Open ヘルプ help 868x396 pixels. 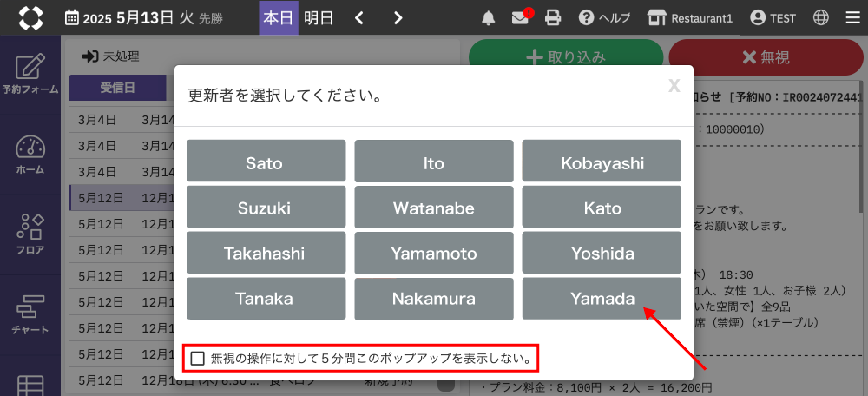click(x=604, y=18)
